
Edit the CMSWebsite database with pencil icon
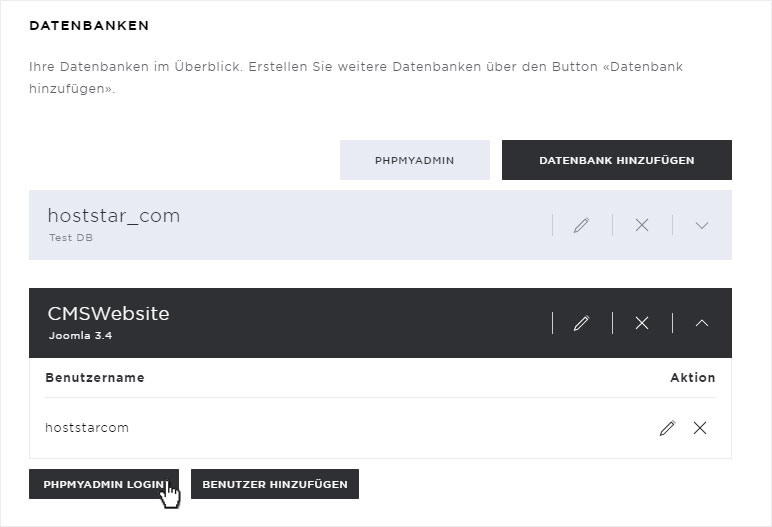click(581, 323)
